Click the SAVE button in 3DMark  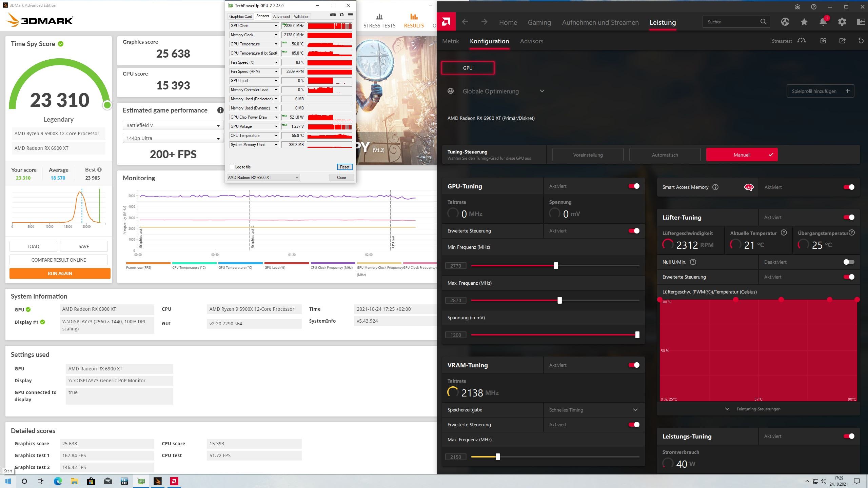(84, 246)
